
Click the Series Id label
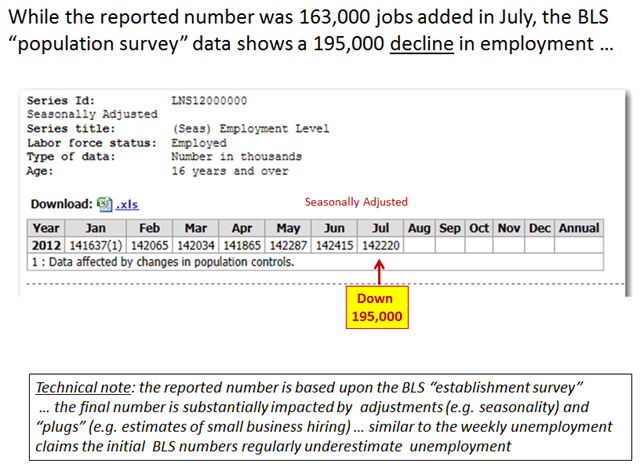(x=61, y=101)
